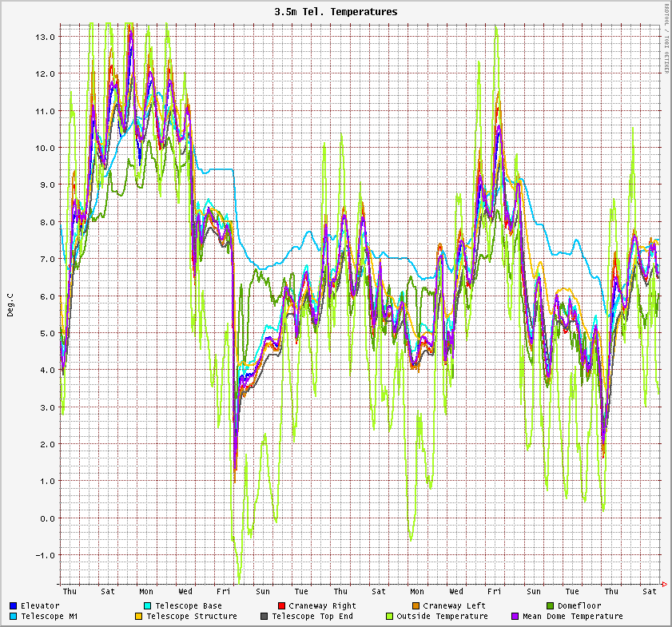Viewport: 672px width, 627px height.
Task: Select the 'Mean Dome Temperature' legend text
Action: tap(572, 617)
